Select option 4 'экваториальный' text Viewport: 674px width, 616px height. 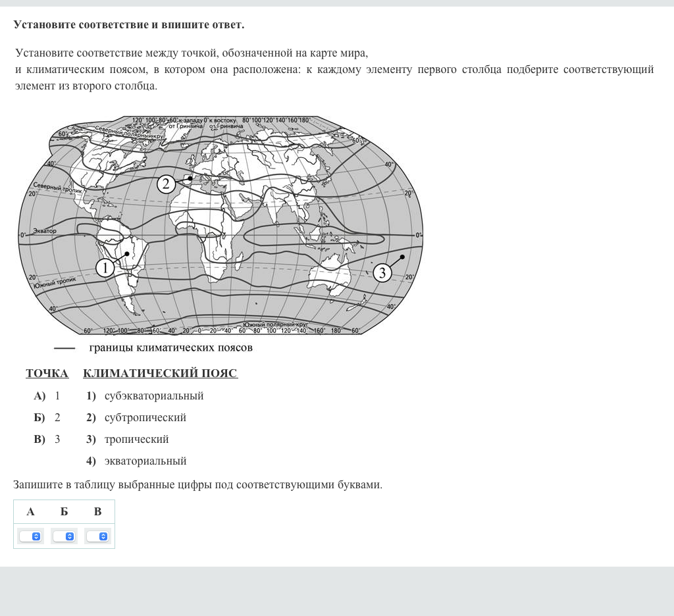pyautogui.click(x=145, y=461)
